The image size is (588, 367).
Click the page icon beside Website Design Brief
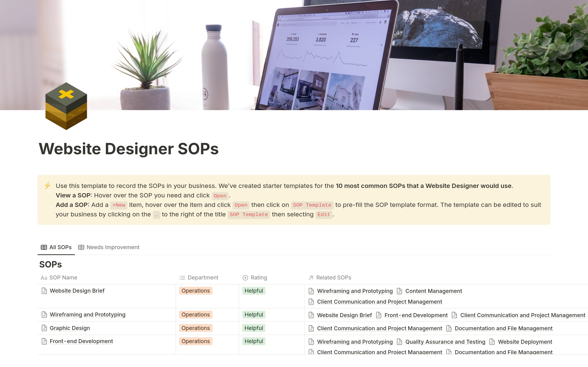[44, 291]
